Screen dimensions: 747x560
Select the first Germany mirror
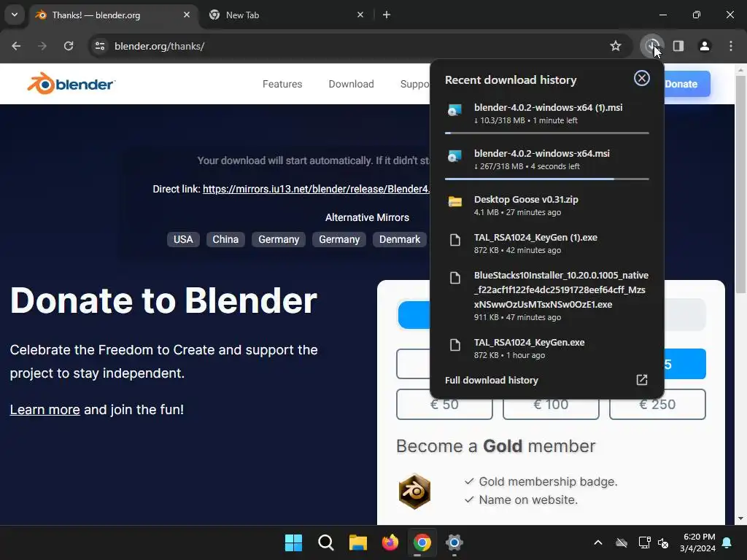(278, 239)
